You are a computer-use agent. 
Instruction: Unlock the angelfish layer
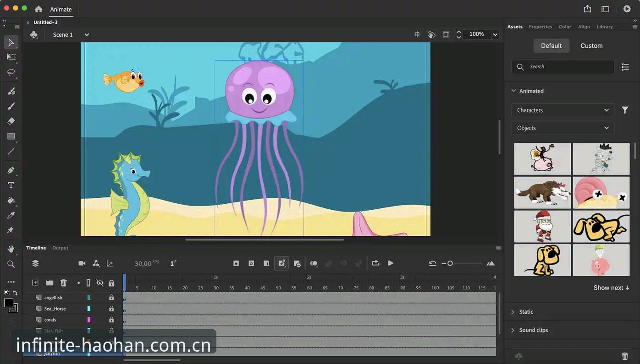click(x=111, y=298)
